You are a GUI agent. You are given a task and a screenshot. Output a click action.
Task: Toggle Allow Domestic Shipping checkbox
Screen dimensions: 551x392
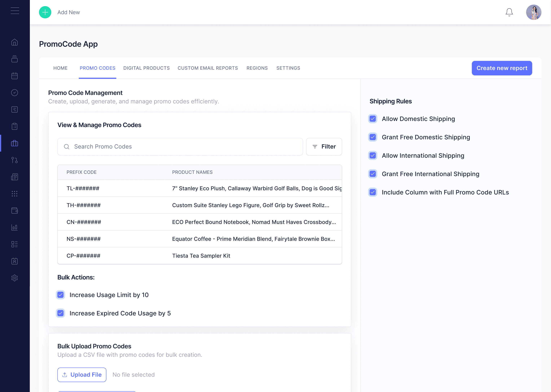[372, 119]
